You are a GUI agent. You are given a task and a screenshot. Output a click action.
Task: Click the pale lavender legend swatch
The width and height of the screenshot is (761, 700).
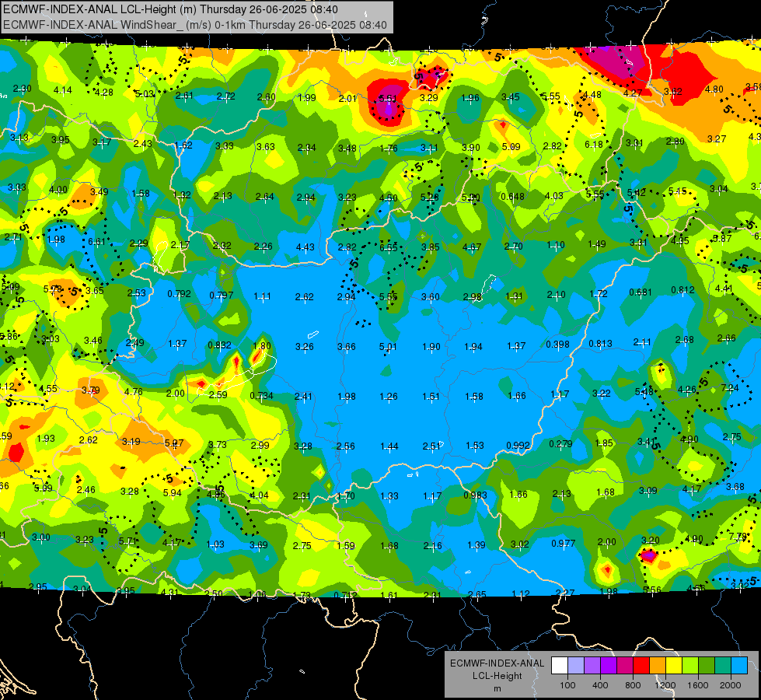pos(576,666)
